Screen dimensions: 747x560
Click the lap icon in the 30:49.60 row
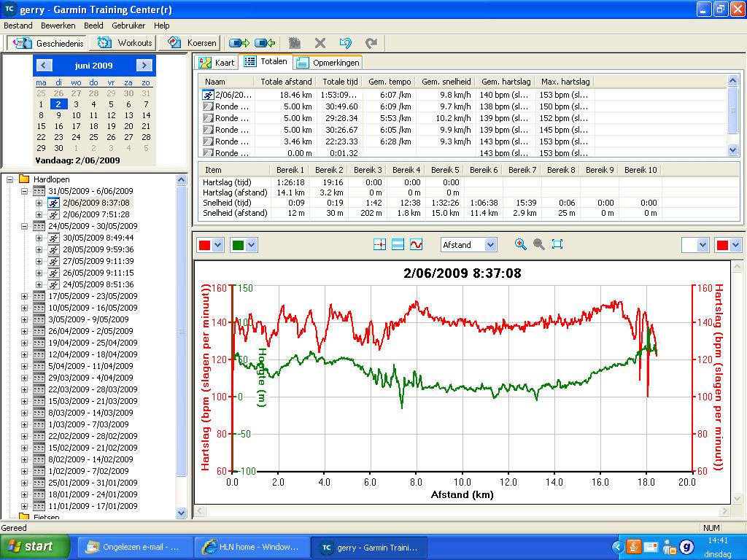click(208, 106)
